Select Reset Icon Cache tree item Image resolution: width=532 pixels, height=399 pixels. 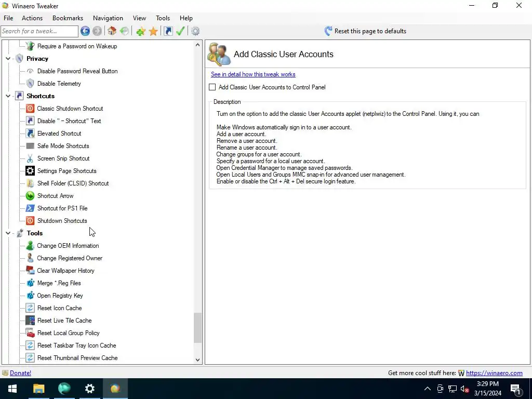(59, 308)
